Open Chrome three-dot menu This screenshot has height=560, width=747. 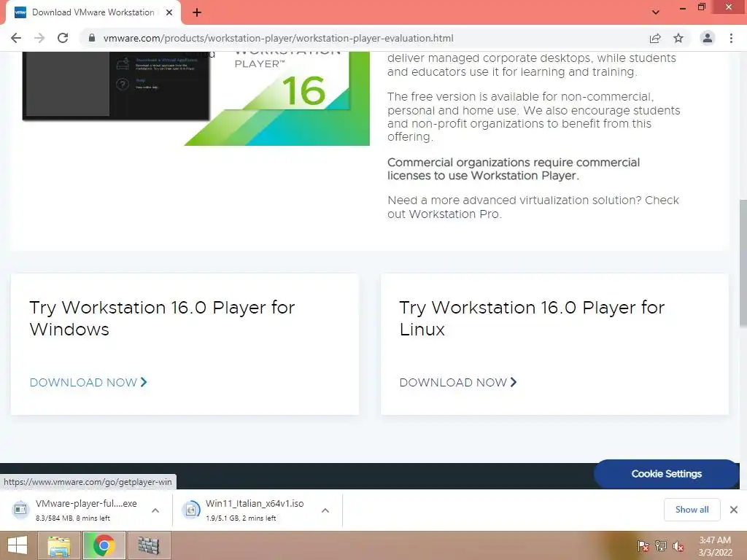point(731,38)
